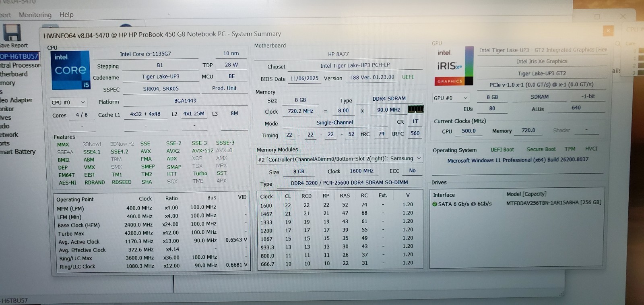Click the HP 8A77 motherboard name
The image size is (644, 305).
click(x=339, y=54)
